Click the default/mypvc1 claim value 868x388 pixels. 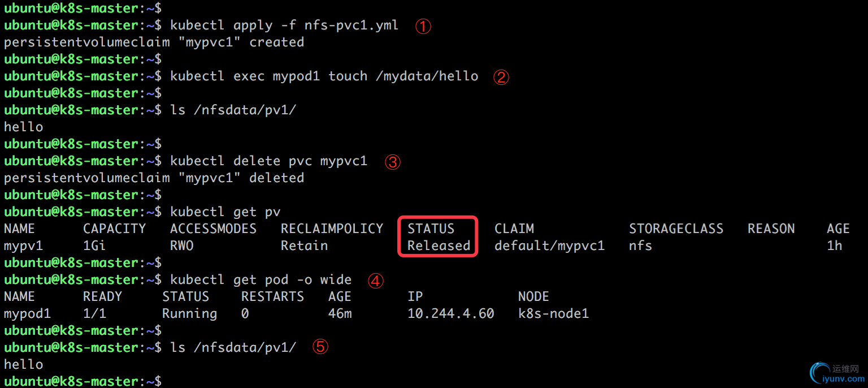point(549,245)
